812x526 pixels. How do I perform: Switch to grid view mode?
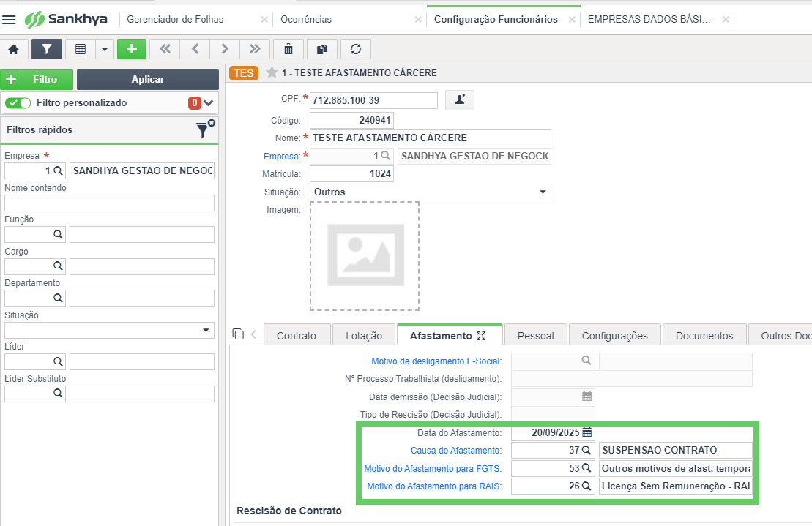pyautogui.click(x=81, y=49)
